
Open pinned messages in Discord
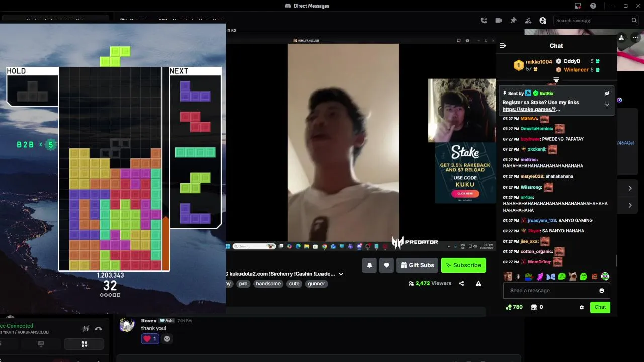pos(513,21)
